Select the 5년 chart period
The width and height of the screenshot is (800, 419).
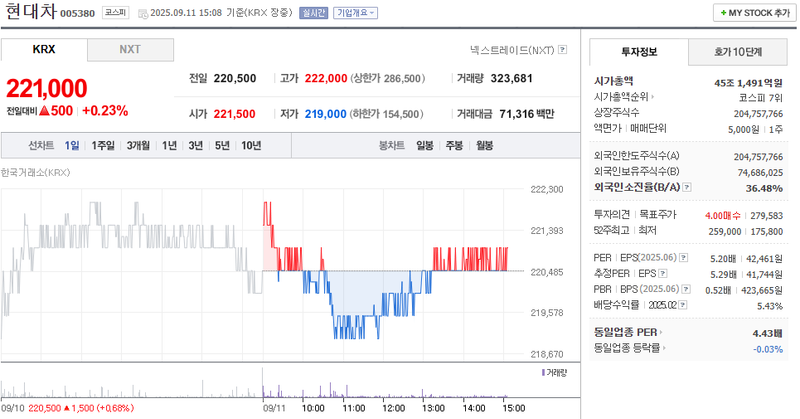click(222, 145)
